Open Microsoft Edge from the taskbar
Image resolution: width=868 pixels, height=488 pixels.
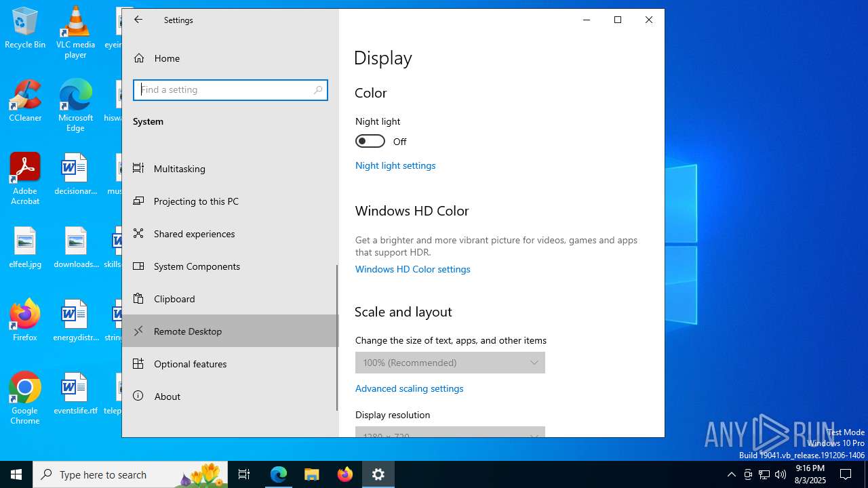(279, 474)
